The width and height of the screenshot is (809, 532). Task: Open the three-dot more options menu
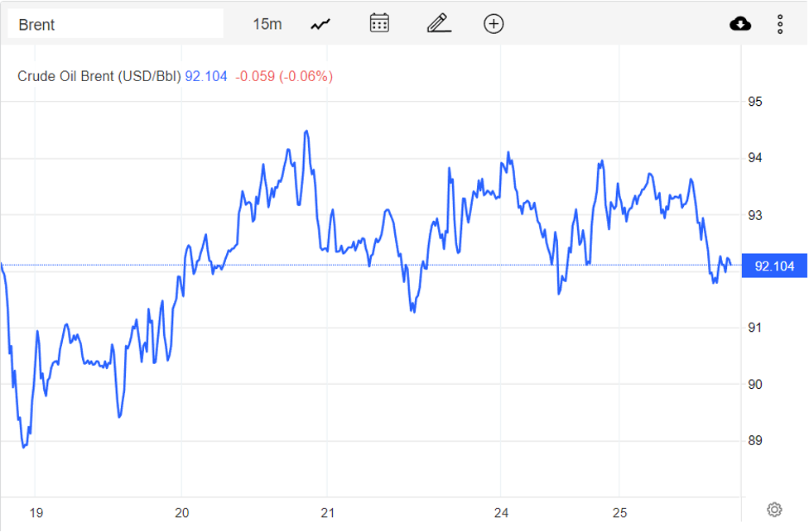pos(780,24)
